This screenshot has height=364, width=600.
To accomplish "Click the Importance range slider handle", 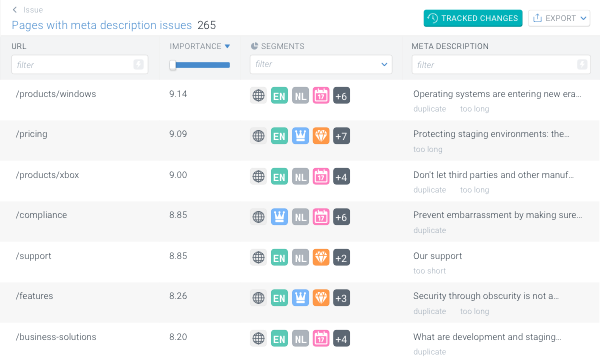I will (173, 65).
